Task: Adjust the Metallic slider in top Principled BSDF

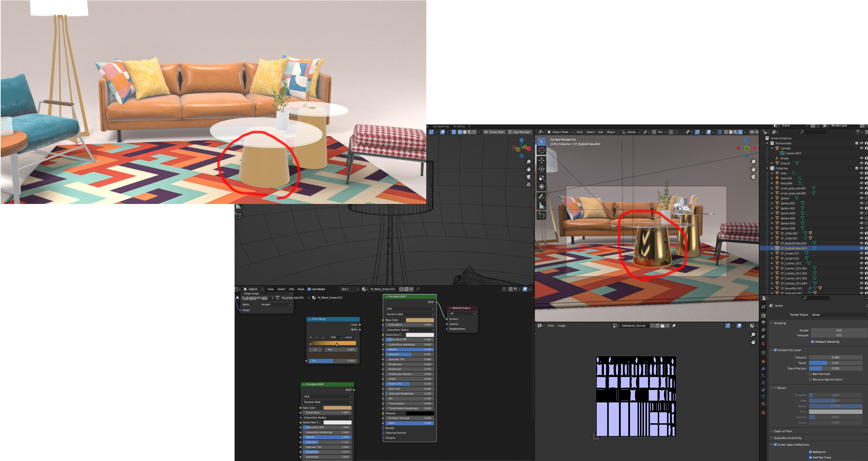Action: click(410, 350)
